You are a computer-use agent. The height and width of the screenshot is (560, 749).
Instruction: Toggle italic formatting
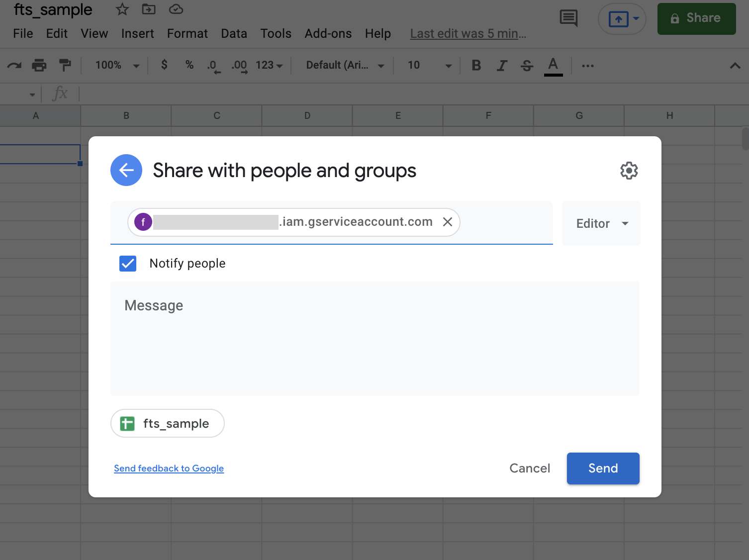[x=502, y=65]
